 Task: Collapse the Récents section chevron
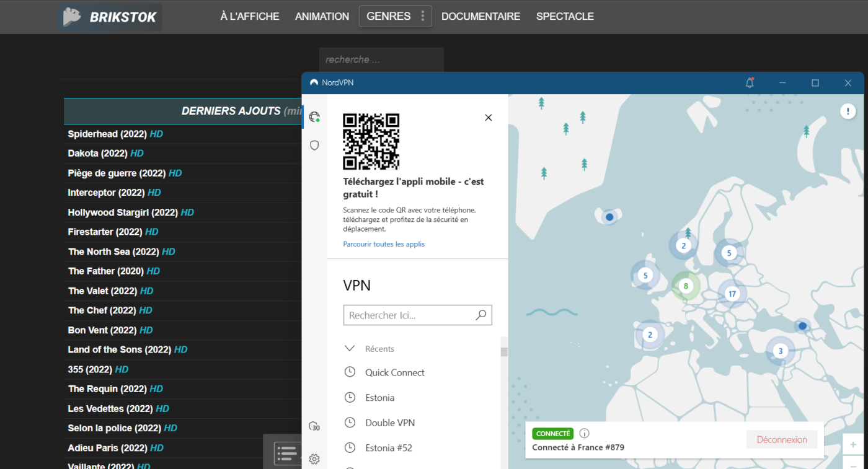coord(349,349)
